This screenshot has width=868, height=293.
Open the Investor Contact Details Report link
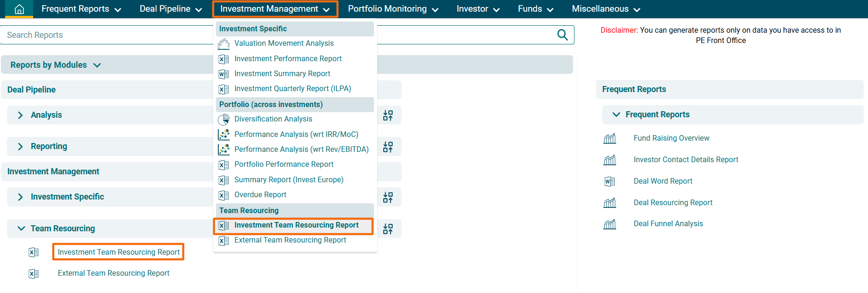click(x=686, y=160)
